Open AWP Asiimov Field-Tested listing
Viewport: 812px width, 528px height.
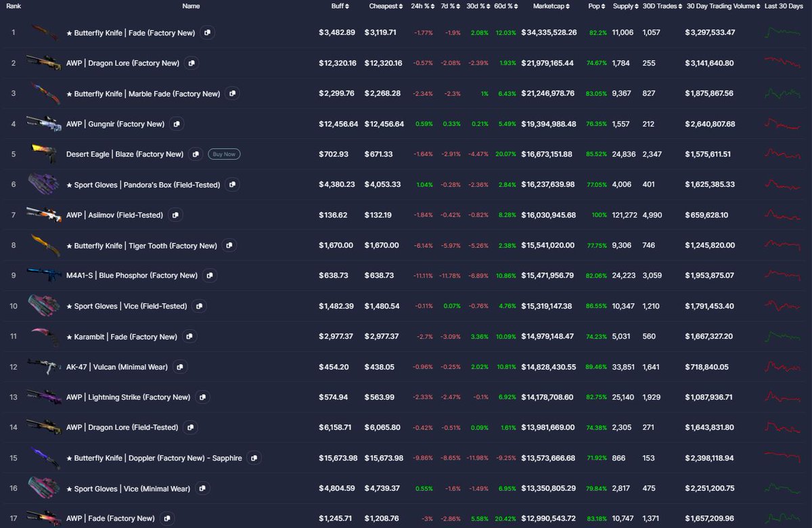pos(114,215)
